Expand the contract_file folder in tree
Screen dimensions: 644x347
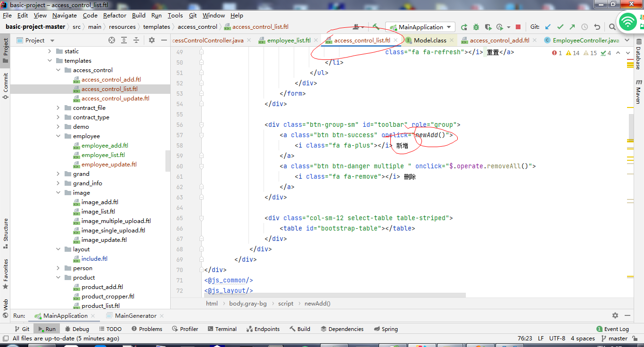tap(58, 108)
